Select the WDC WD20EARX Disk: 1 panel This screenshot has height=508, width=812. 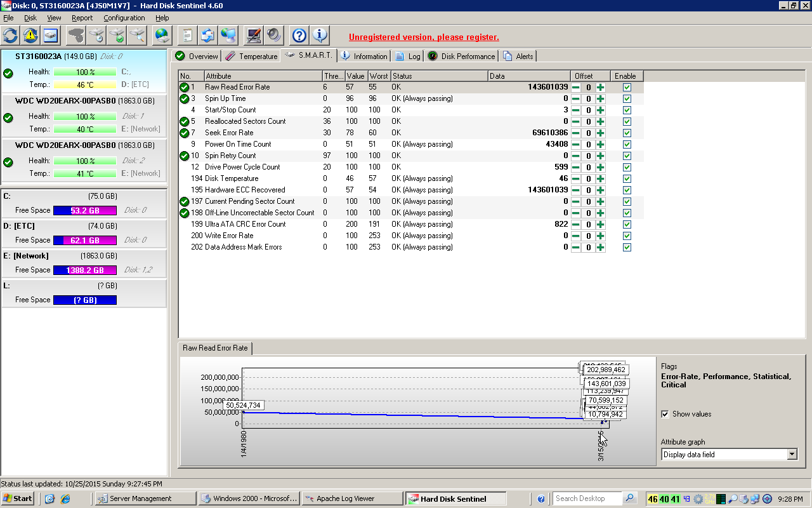point(84,116)
